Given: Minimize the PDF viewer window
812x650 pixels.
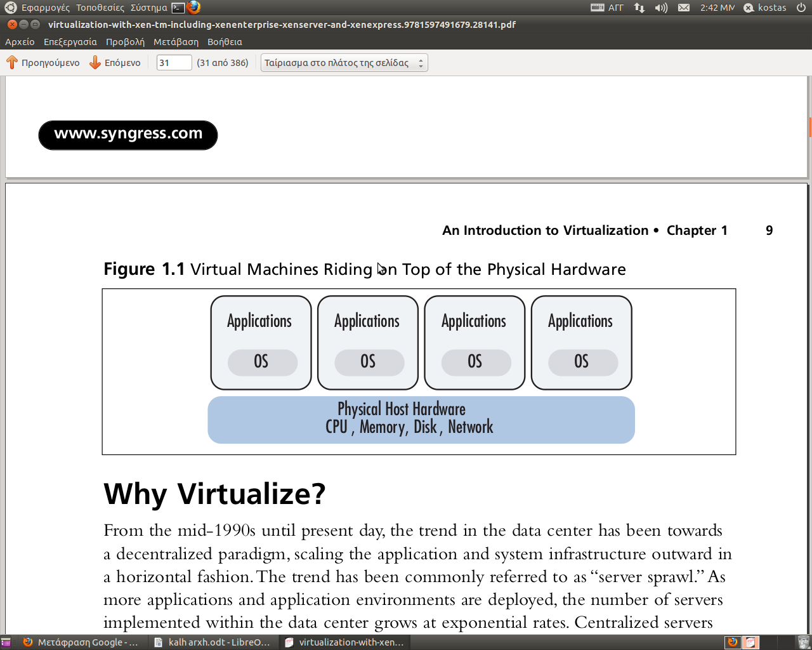Looking at the screenshot, I should click(x=23, y=24).
